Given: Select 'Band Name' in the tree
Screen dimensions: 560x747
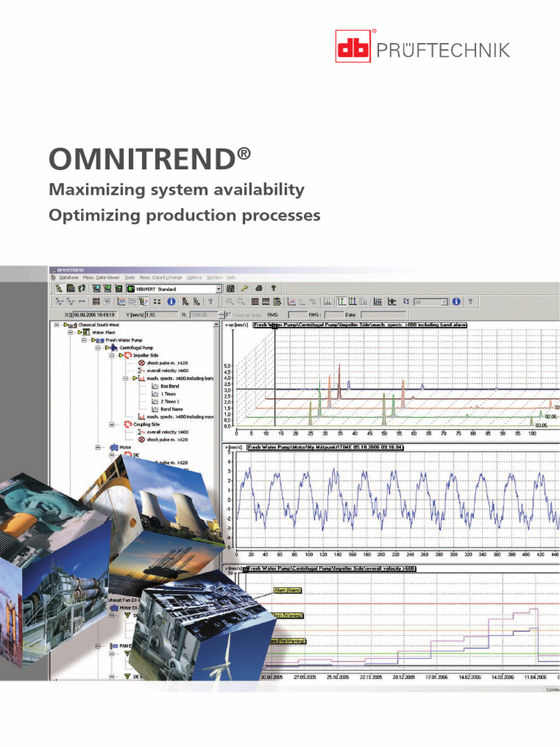Looking at the screenshot, I should [x=171, y=409].
